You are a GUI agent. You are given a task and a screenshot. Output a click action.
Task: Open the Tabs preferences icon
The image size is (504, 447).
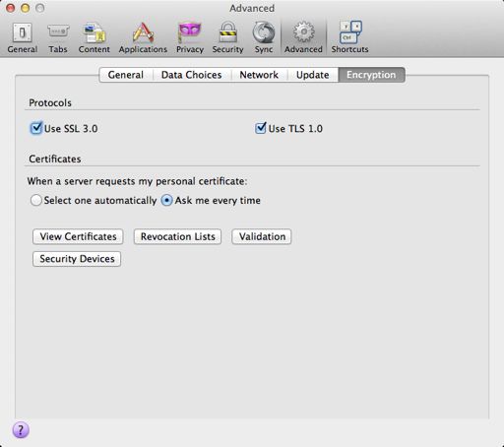(58, 32)
